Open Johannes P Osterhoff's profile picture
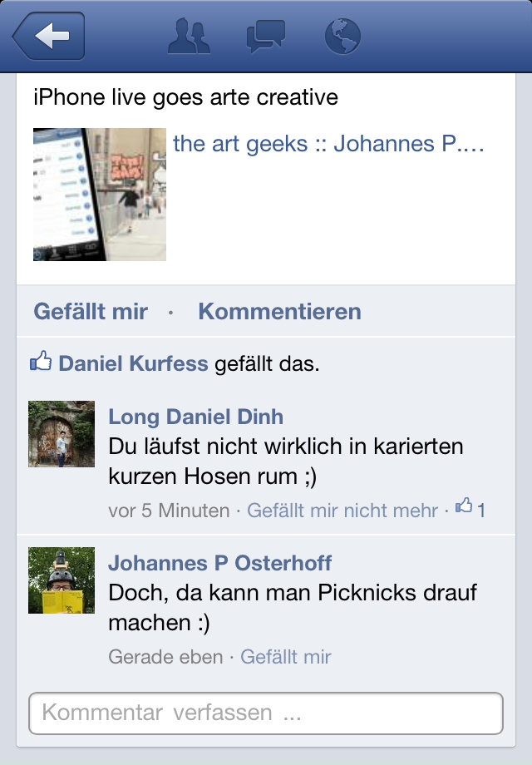This screenshot has height=765, width=532. coord(62,580)
